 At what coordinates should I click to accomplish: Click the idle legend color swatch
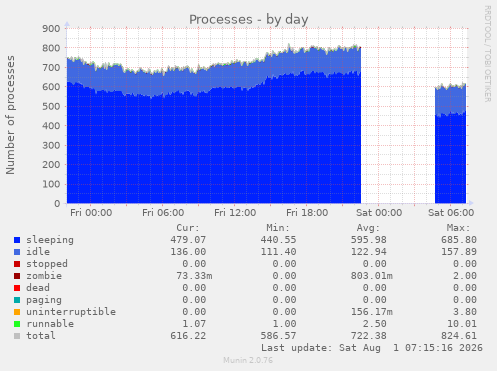tap(17, 252)
